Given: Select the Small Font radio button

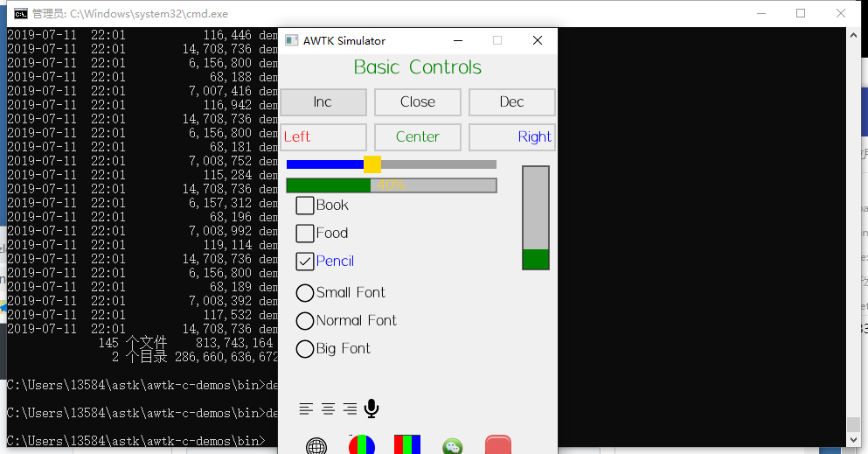Looking at the screenshot, I should coord(305,293).
